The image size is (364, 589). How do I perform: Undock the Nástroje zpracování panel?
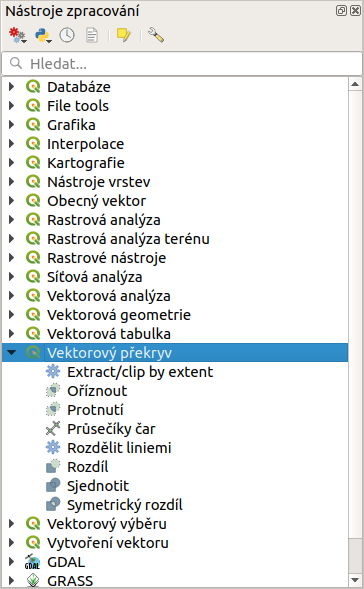341,11
